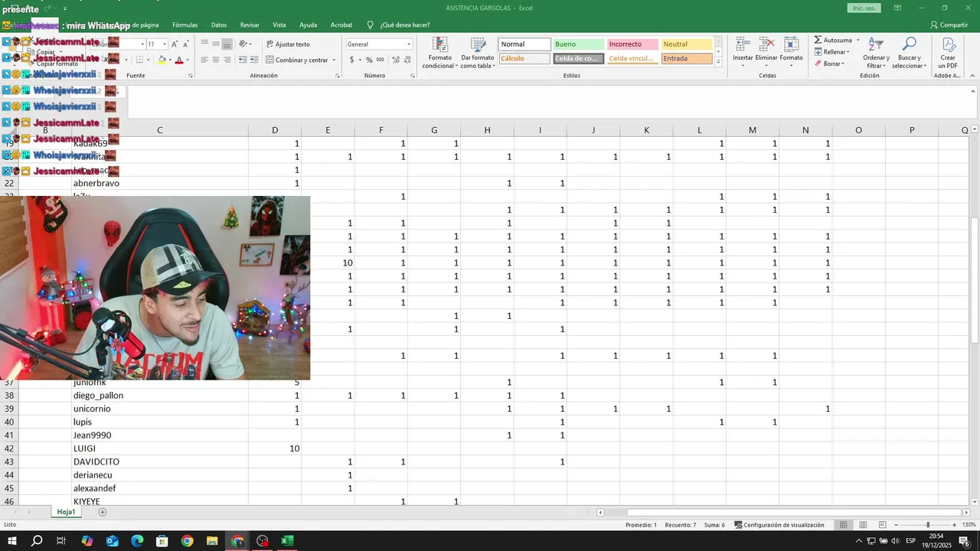Open Ordenar y filtrar menu
Screen dimensions: 980x551
pos(875,52)
